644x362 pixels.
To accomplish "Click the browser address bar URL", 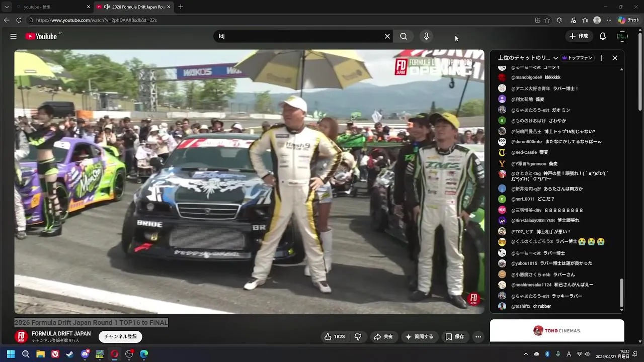I will click(x=96, y=20).
